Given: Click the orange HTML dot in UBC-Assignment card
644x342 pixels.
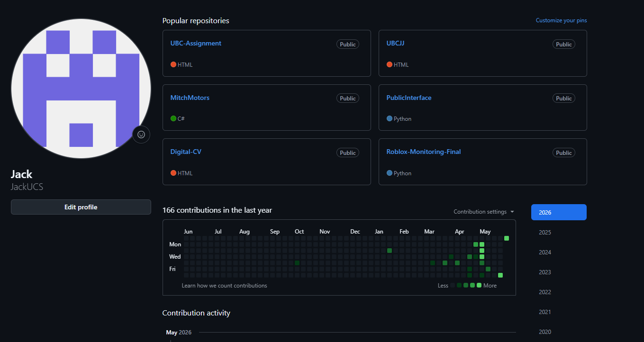Looking at the screenshot, I should 173,64.
